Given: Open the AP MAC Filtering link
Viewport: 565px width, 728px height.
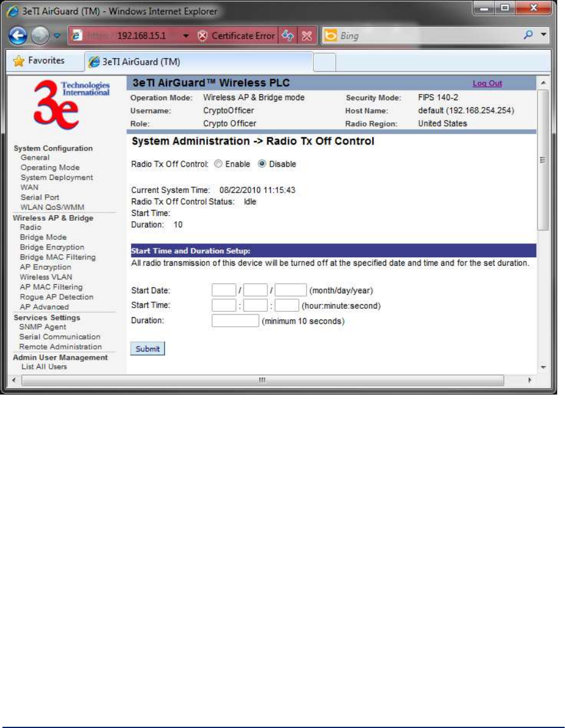Looking at the screenshot, I should click(51, 287).
